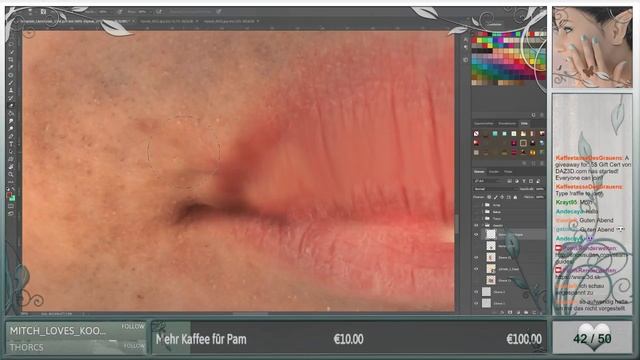
Task: Expand the Arme layer group arrow
Action: pos(482,205)
